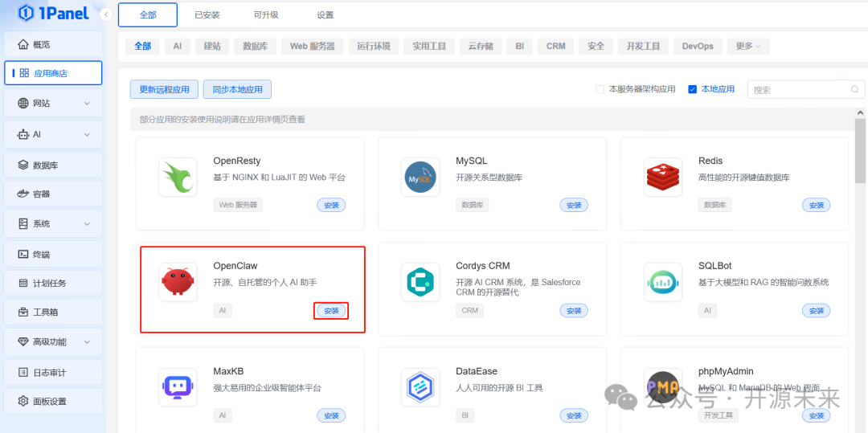Click the BI tag on DataEase
The image size is (868, 433).
465,415
